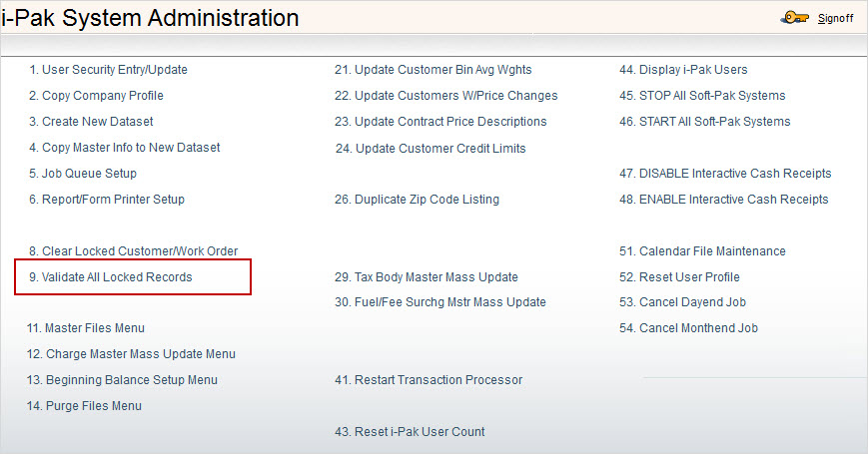Select 41. Restart Transaction Processor
This screenshot has height=454, width=868.
coord(429,380)
